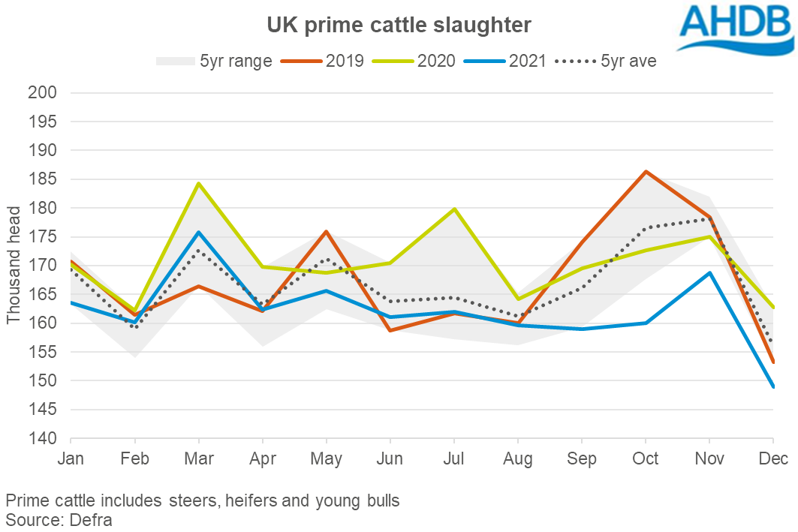Click the 2019 line peak at October
Viewport: 798px width, 532px height.
pos(646,172)
